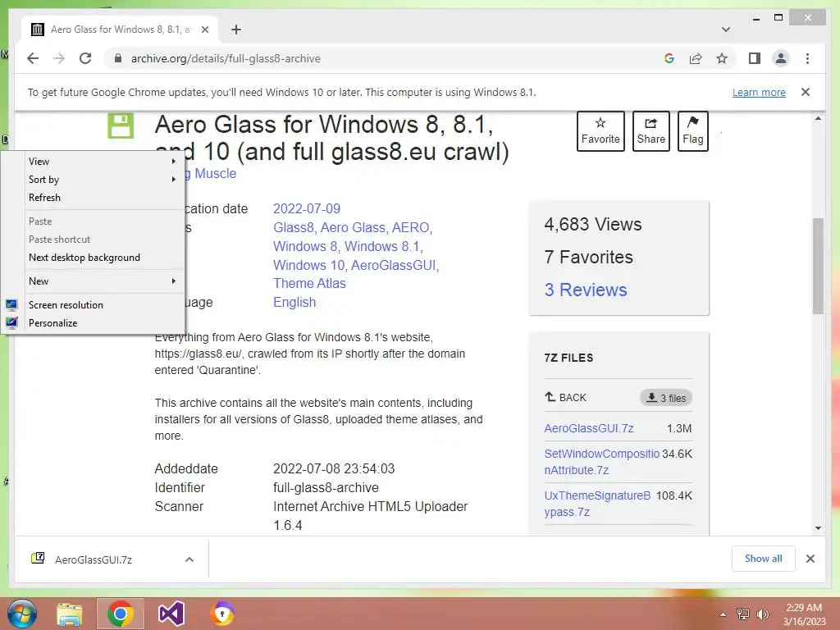Open the Windows Start menu

click(22, 614)
